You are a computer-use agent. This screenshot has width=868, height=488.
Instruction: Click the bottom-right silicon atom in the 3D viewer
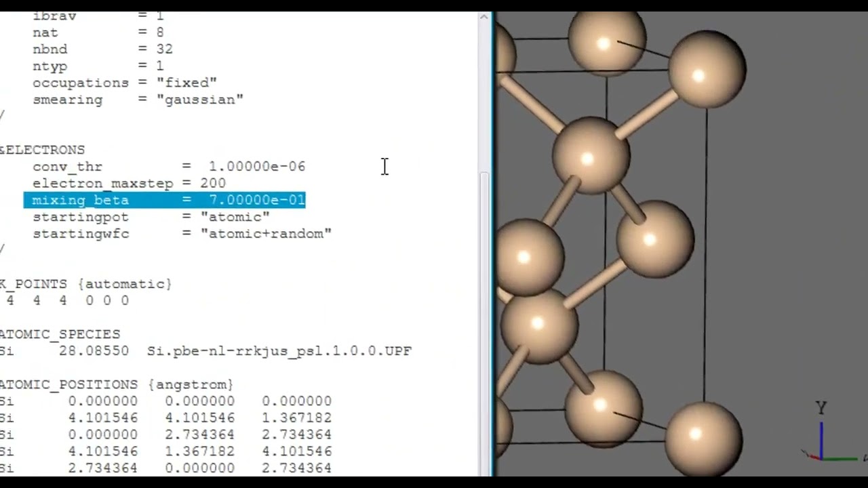(x=703, y=439)
